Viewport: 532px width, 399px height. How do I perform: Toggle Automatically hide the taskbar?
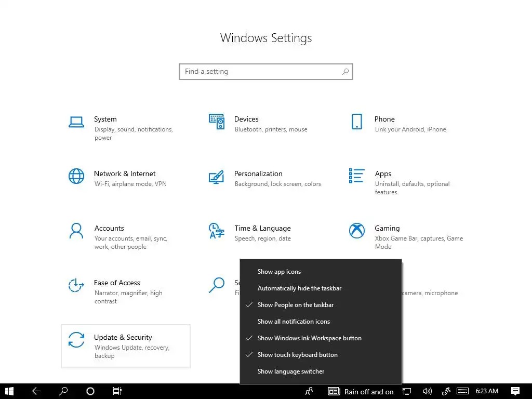coord(321,288)
